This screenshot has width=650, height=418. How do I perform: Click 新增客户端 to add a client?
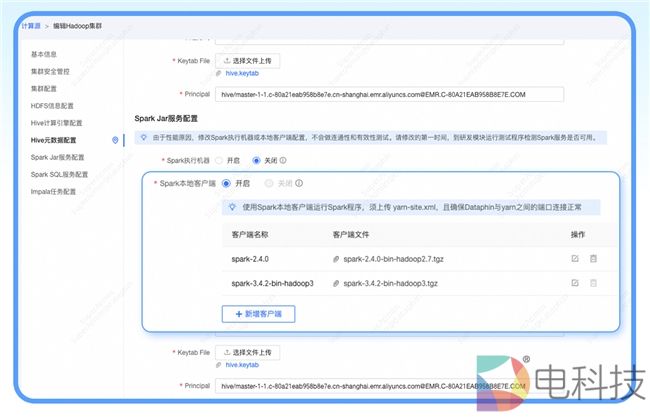(x=258, y=314)
